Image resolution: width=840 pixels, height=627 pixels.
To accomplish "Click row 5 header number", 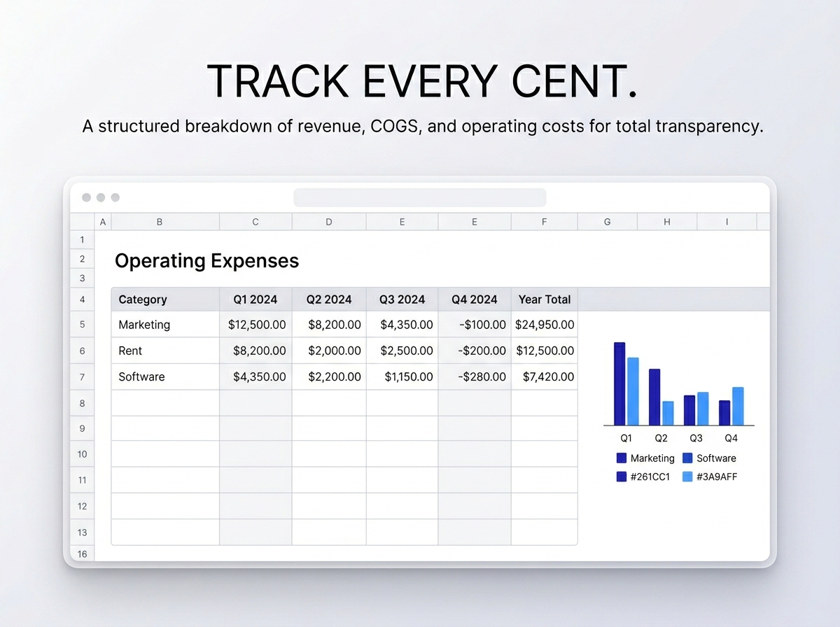I will 82,325.
